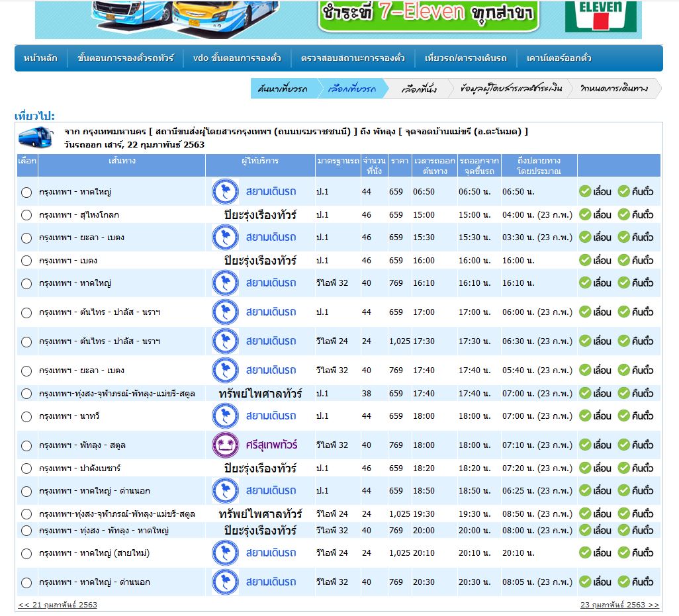Click the 7-Eleven payment banner
The width and height of the screenshot is (679, 616).
[x=338, y=19]
